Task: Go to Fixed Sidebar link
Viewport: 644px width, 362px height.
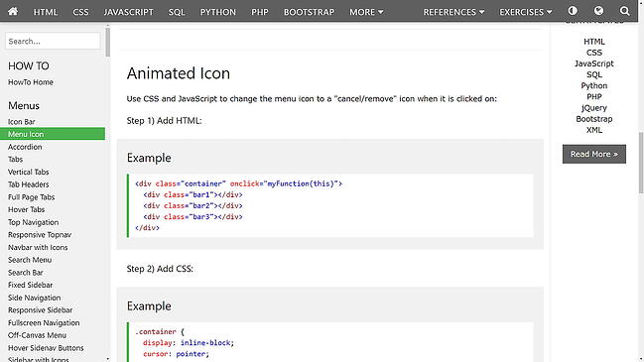Action: pyautogui.click(x=31, y=285)
